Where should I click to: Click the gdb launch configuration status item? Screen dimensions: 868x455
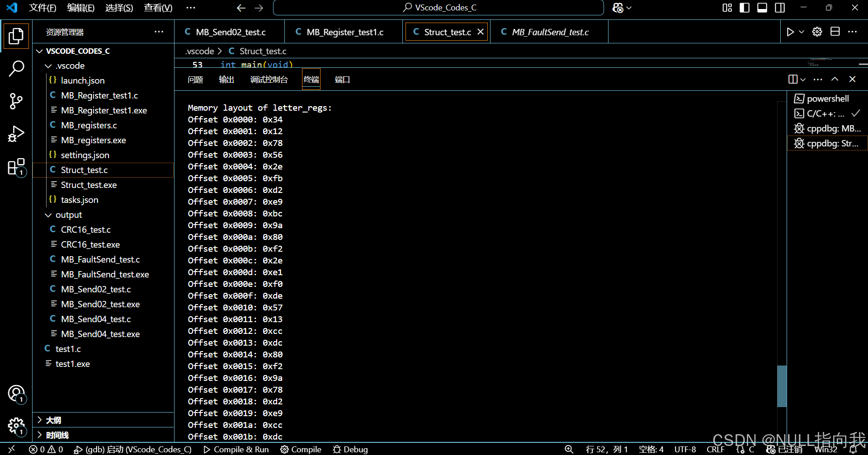133,449
